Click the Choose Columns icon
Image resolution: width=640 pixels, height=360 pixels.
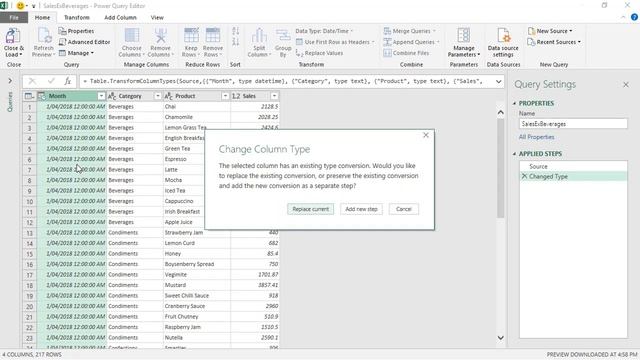131,36
